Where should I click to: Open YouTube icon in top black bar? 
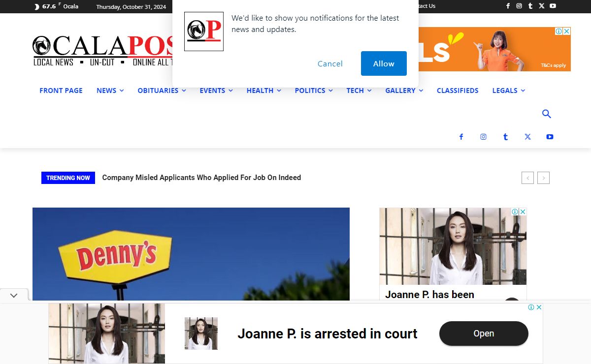pos(553,6)
